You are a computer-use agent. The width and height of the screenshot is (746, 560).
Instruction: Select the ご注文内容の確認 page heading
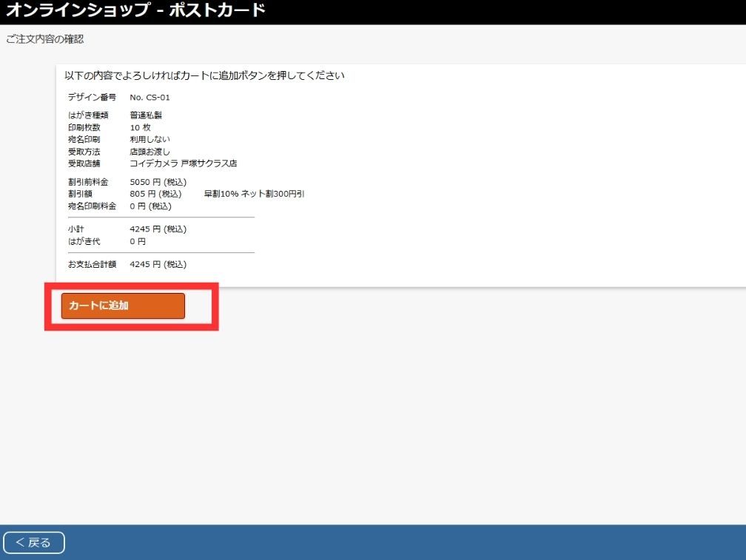45,39
